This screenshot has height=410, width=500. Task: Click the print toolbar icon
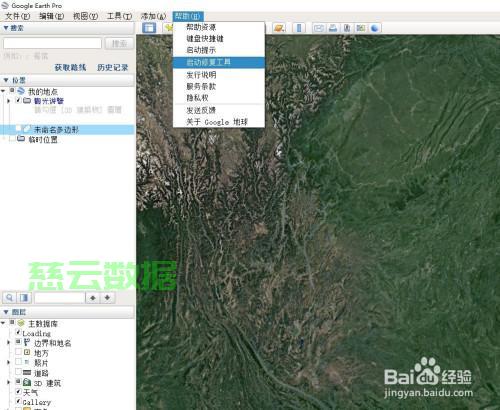point(333,28)
